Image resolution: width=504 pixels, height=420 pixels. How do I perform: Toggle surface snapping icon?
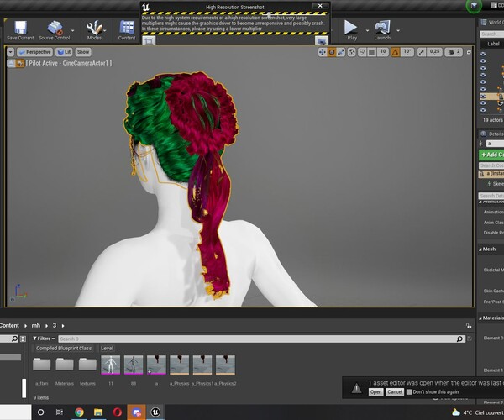362,52
